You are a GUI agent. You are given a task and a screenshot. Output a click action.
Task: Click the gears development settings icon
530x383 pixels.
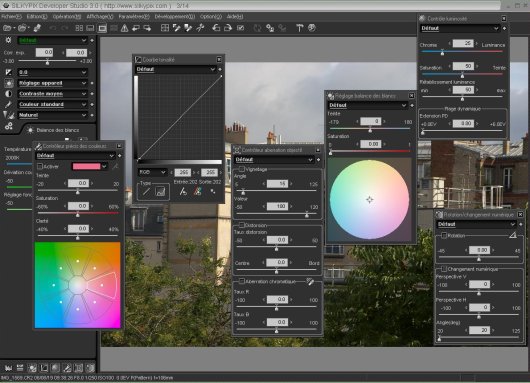pos(8,126)
